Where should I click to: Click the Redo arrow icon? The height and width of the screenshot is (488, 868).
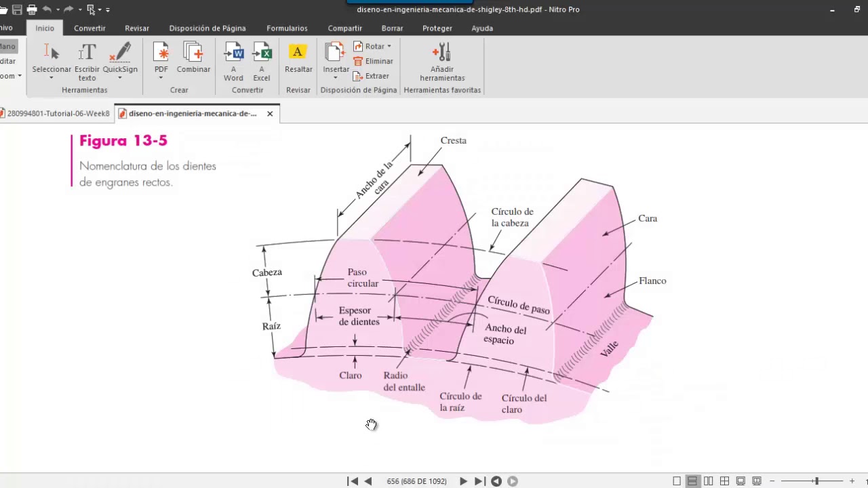[68, 9]
